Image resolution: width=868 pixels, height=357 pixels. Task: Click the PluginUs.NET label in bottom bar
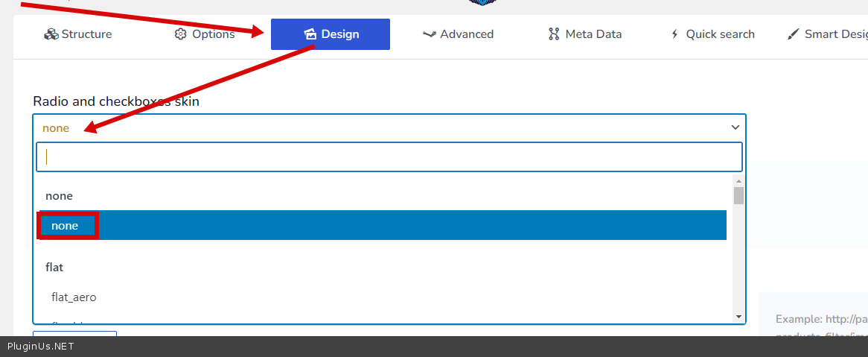[41, 347]
